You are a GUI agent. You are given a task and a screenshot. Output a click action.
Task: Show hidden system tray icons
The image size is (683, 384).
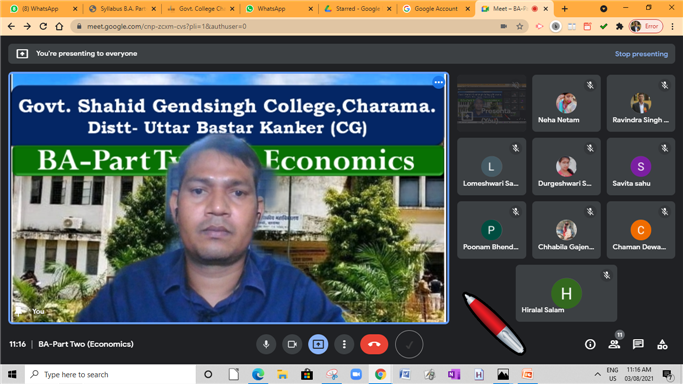[598, 374]
